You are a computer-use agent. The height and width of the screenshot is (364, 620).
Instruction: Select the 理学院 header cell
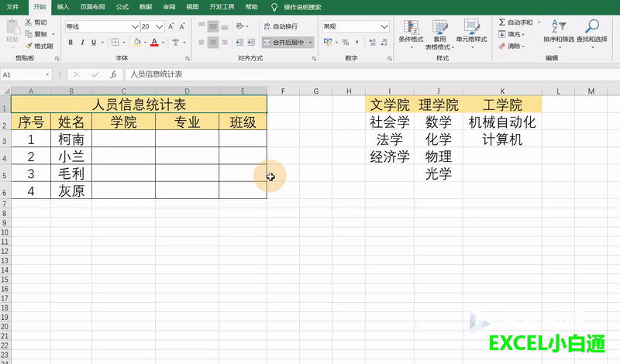[x=439, y=105]
